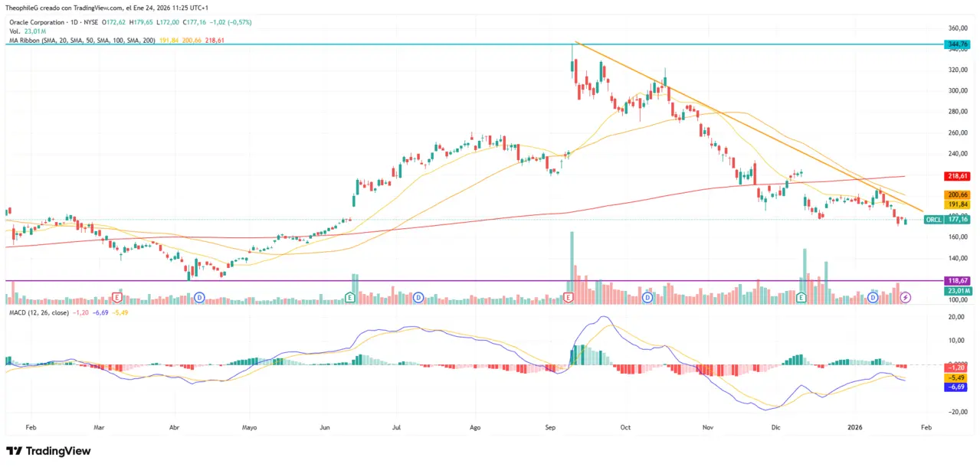Viewport: 980px width, 467px height.
Task: Click the 2026 label on time axis
Action: [x=856, y=429]
